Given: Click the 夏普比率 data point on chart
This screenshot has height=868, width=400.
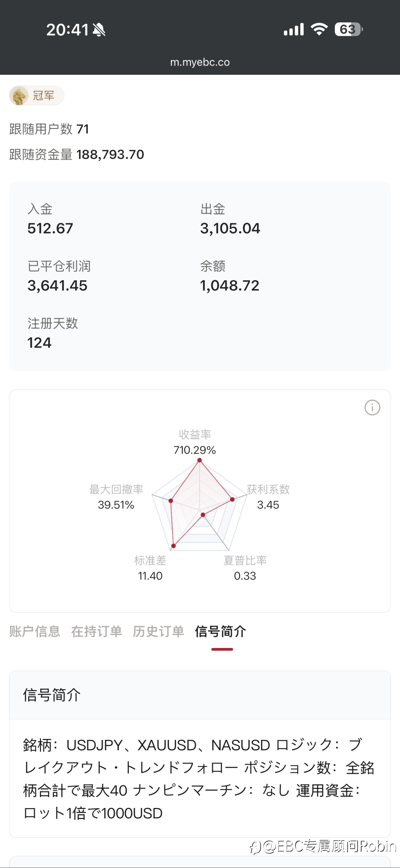Looking at the screenshot, I should click(203, 515).
